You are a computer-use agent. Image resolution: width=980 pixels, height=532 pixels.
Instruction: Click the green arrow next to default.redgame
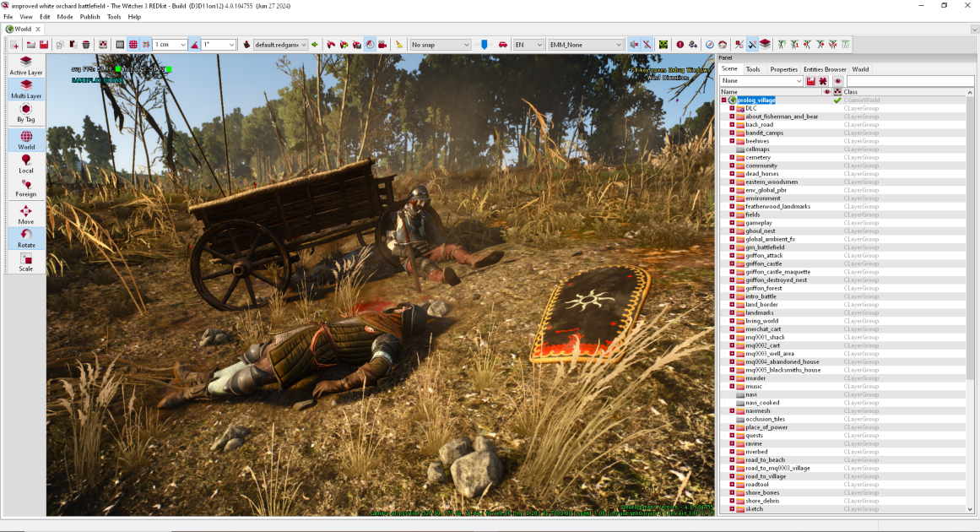tap(314, 45)
